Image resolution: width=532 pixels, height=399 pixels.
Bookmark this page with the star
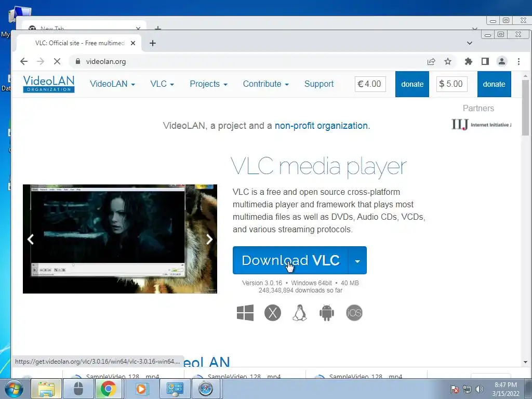pyautogui.click(x=448, y=61)
